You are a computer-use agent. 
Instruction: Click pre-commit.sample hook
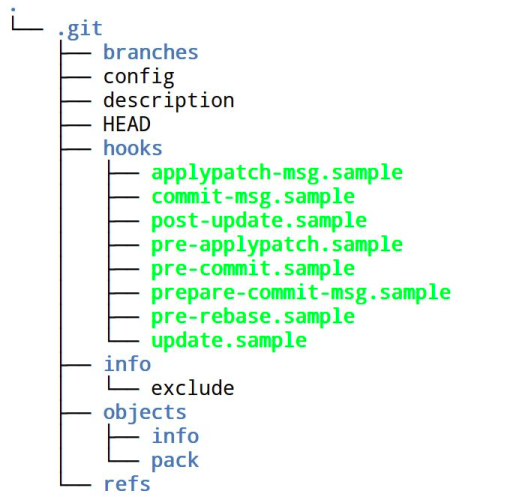click(x=253, y=269)
